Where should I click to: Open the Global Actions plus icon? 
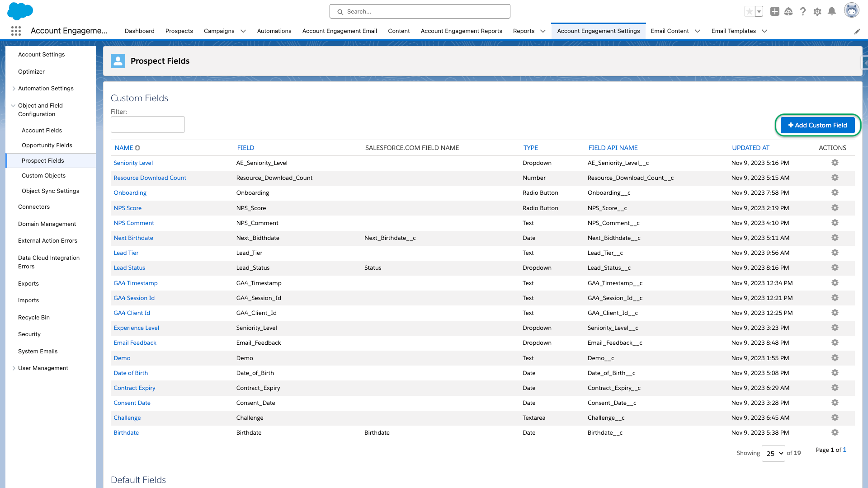point(775,12)
